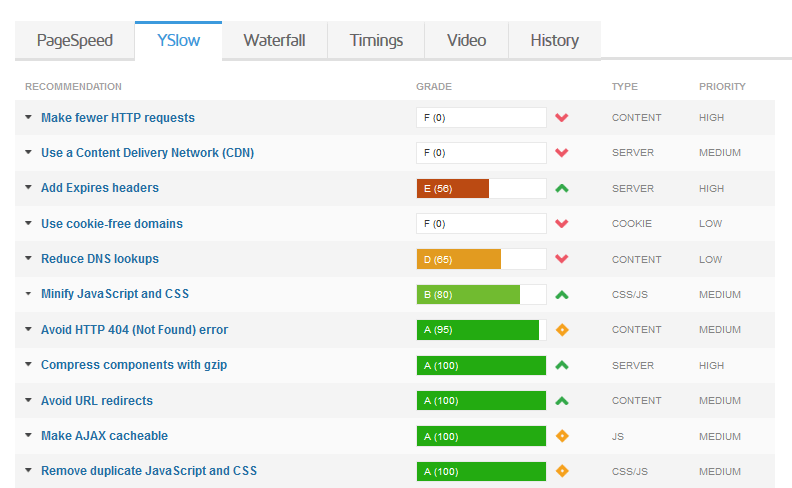Open Compress components with gzip link
Viewport: 792px width, 488px height.
tap(134, 365)
